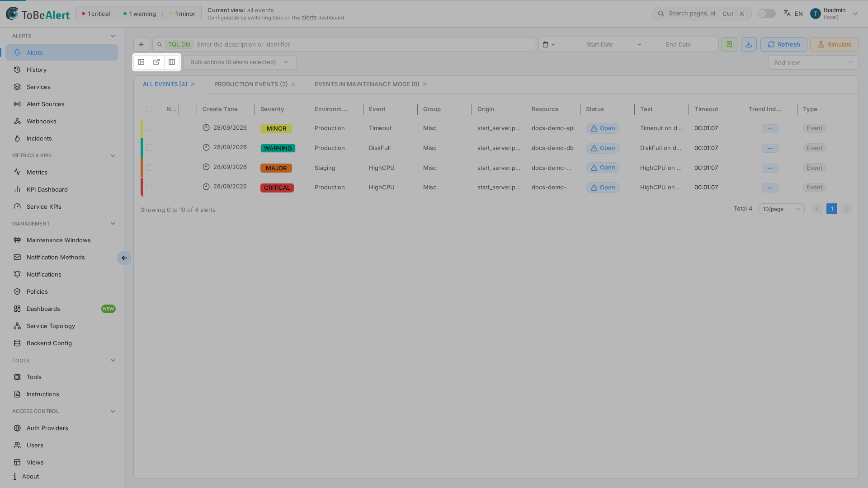
Task: Toggle the dark mode switch
Action: 767,14
